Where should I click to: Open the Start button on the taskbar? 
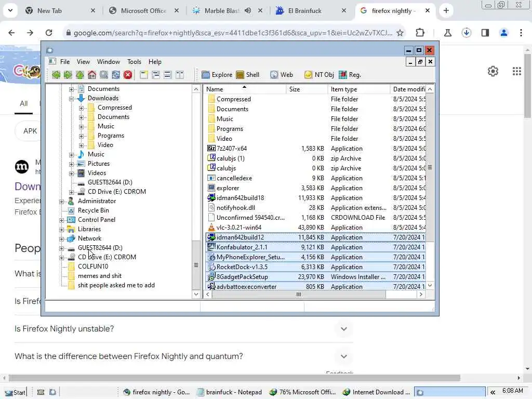click(x=15, y=392)
